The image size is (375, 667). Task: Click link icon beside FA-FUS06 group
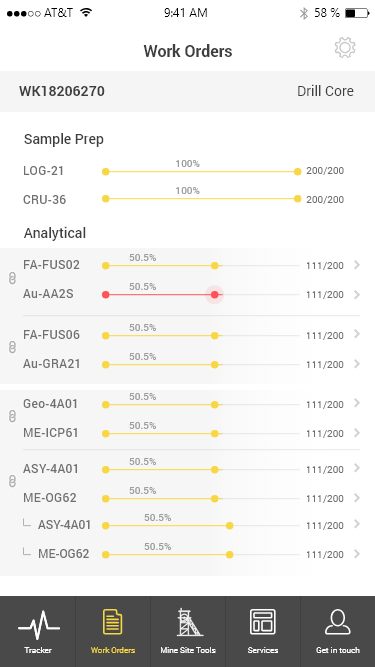tap(12, 348)
